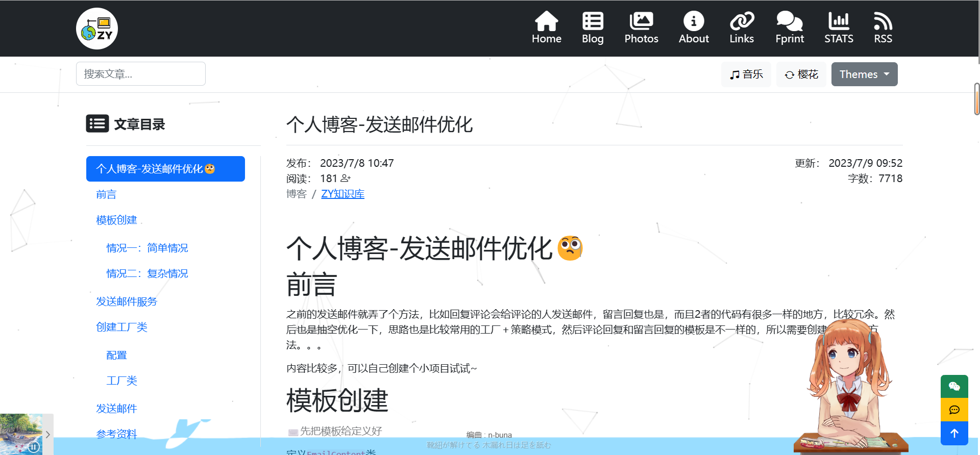Jump to 工厂类 subsection

[x=121, y=381]
